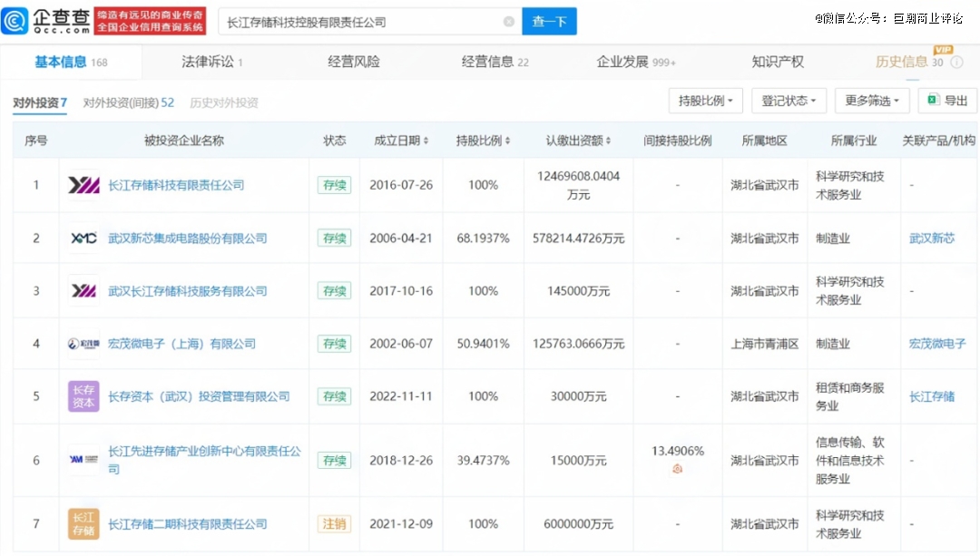Click the 长江存储 related product link
Screen dimensions: 980x556
pyautogui.click(x=932, y=396)
